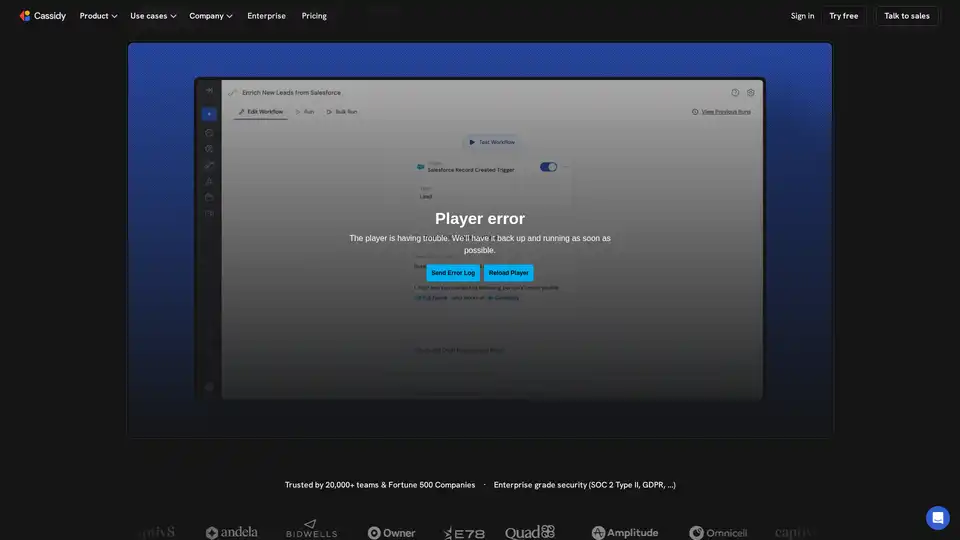Open the chat widget bubble
Viewport: 960px width, 540px height.
coord(937,517)
